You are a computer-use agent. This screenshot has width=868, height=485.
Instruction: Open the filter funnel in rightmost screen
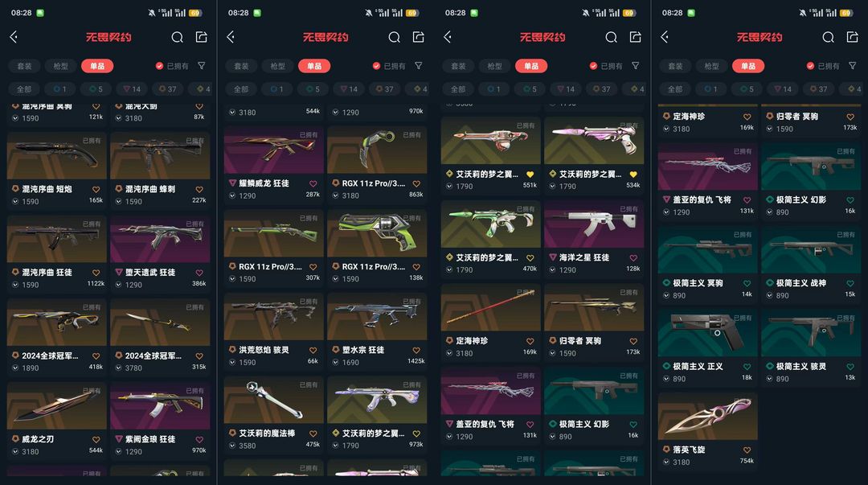pyautogui.click(x=853, y=66)
